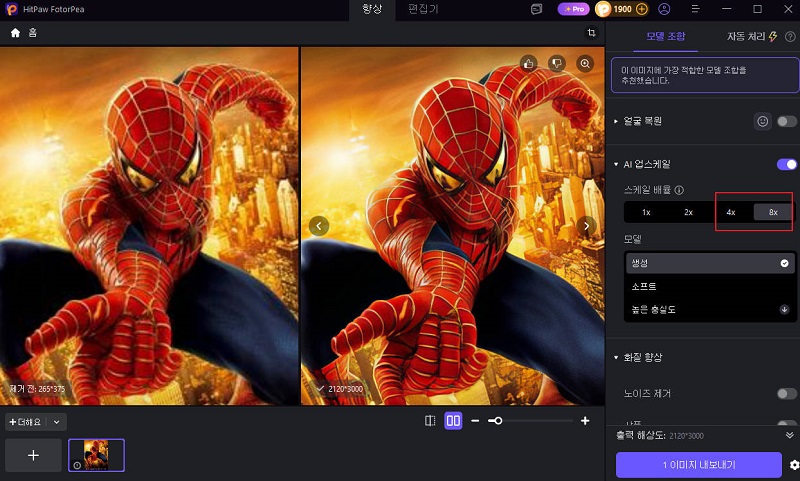Click the thumbs down icon on result

point(557,63)
